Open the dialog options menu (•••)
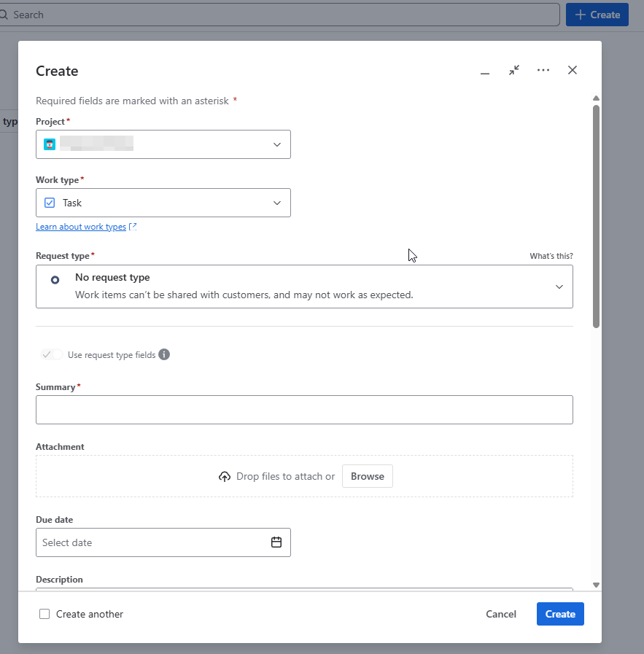Viewport: 644px width, 654px height. coord(543,70)
